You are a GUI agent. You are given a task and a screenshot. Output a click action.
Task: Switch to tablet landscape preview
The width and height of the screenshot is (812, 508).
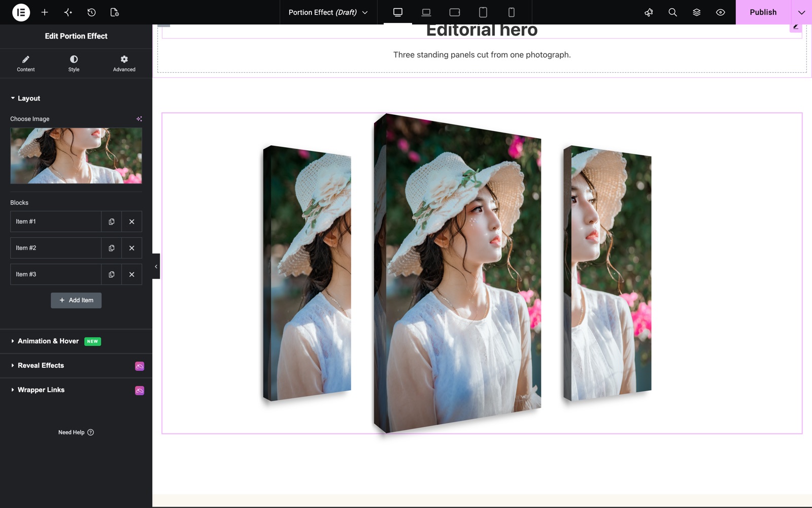click(x=455, y=12)
